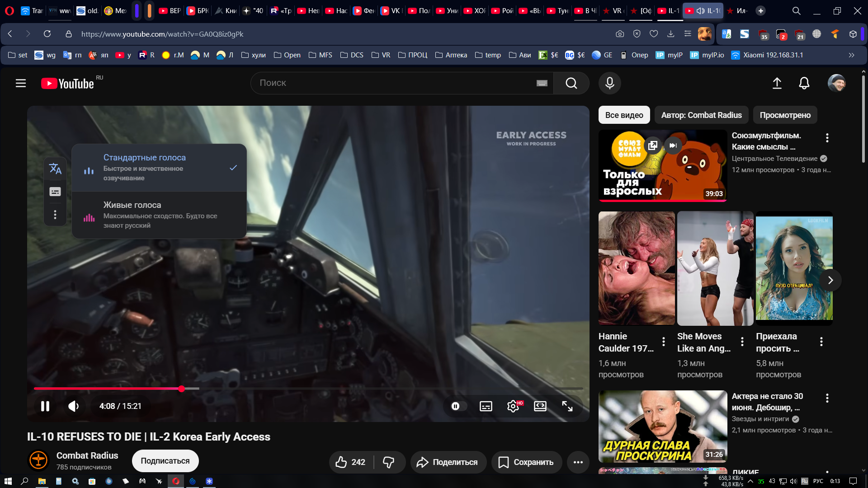
Task: Toggle closed captions in player
Action: pos(486,406)
